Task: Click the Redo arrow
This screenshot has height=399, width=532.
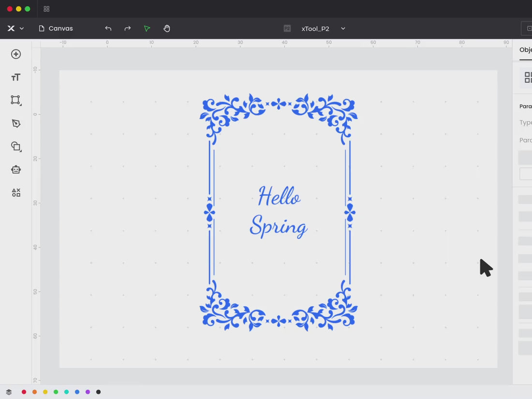Action: 128,29
